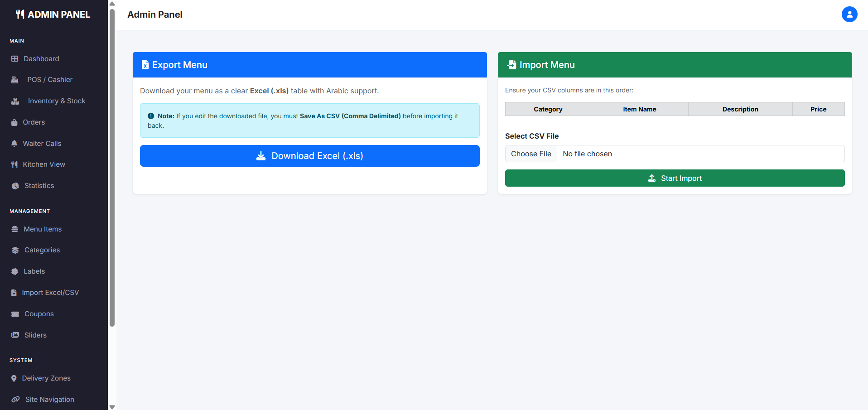Go to Kitchen View
The height and width of the screenshot is (410, 868).
[43, 164]
